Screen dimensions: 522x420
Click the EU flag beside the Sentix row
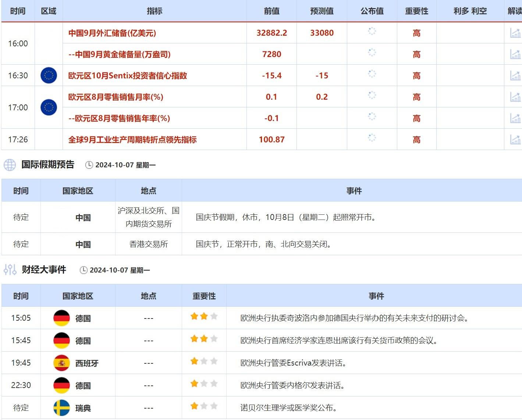tap(49, 75)
